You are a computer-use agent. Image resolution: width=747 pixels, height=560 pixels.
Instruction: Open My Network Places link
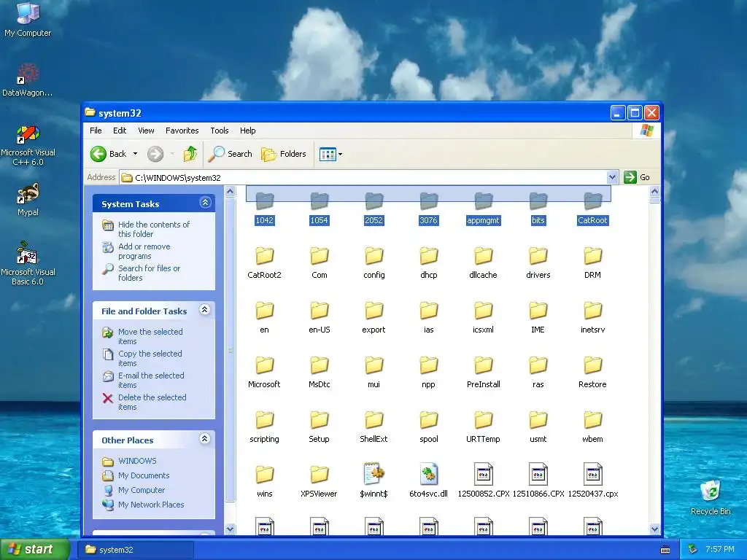(150, 505)
